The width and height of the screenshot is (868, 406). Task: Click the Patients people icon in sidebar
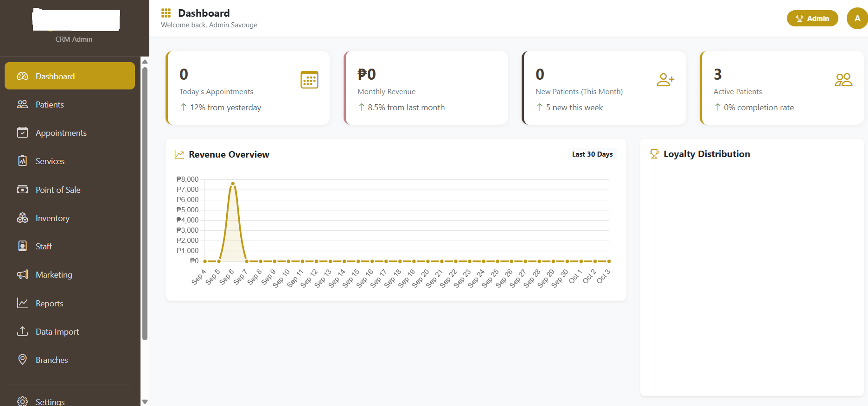[22, 104]
